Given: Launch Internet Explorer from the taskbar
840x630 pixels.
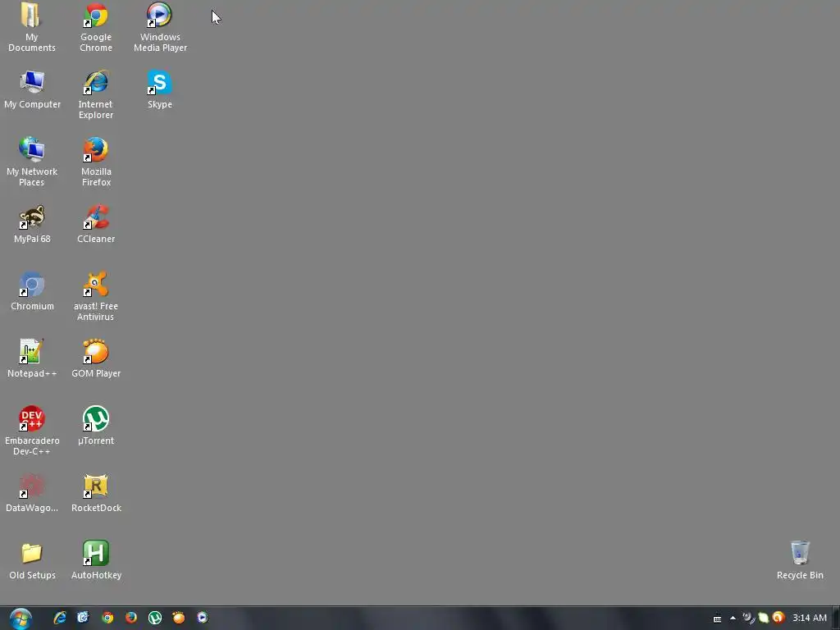Looking at the screenshot, I should click(x=59, y=618).
